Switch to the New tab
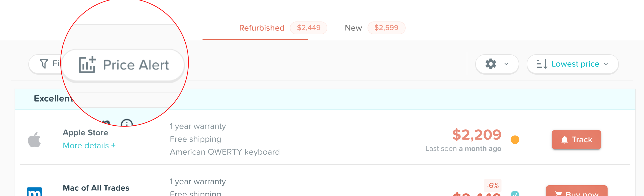Screen dimensions: 644x196 pyautogui.click(x=353, y=28)
